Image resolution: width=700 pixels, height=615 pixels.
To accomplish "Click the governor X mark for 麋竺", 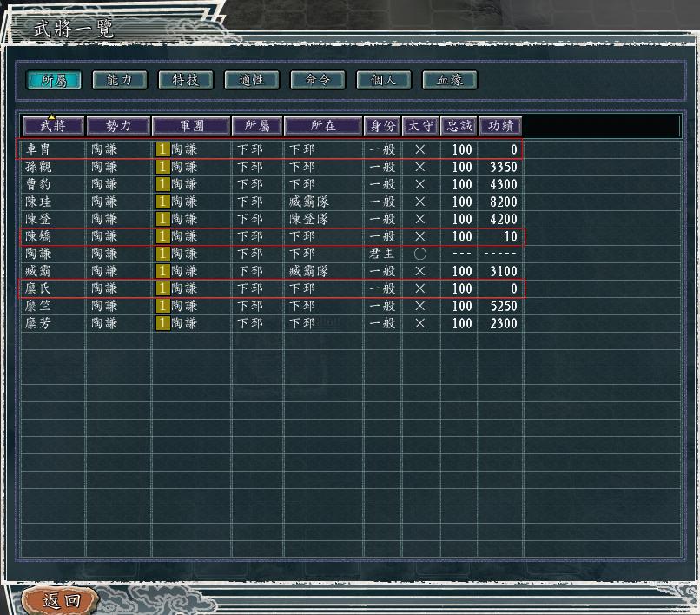I will 420,307.
